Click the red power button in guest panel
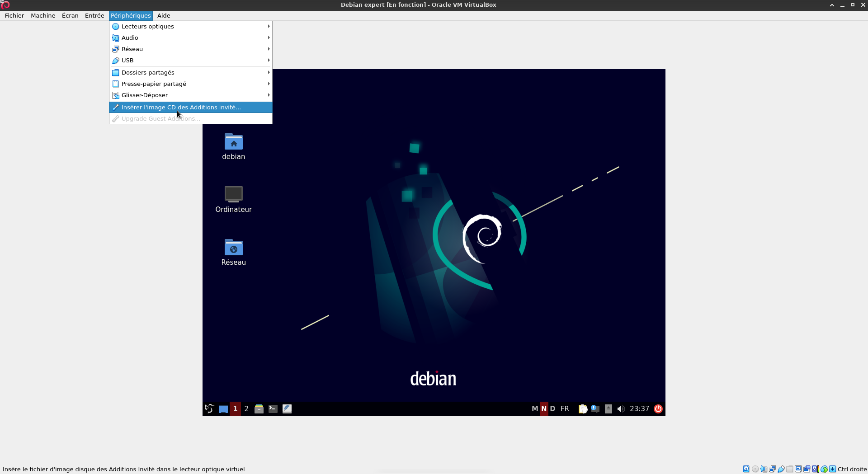This screenshot has width=868, height=474. click(658, 408)
